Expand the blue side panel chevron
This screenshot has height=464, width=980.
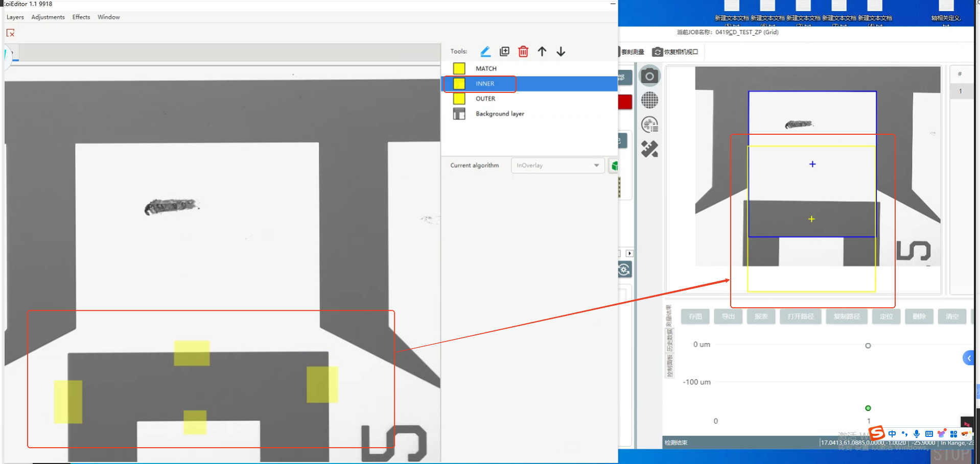pyautogui.click(x=968, y=358)
